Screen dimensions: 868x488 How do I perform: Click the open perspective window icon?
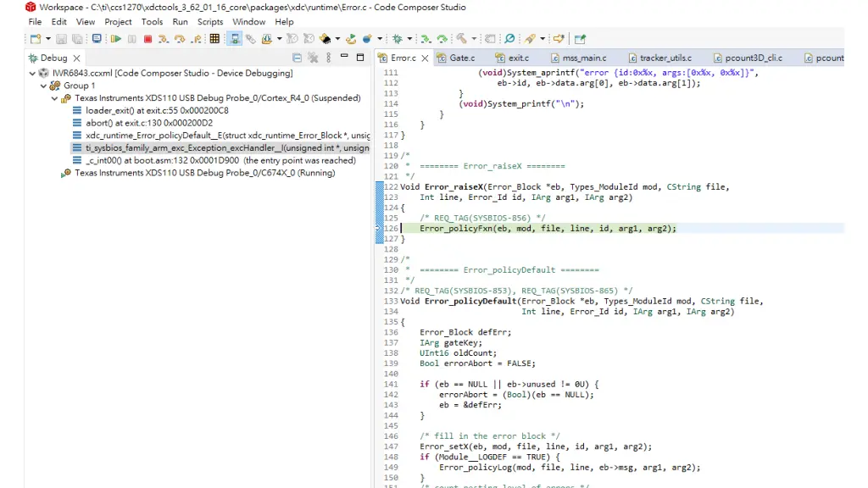[580, 39]
